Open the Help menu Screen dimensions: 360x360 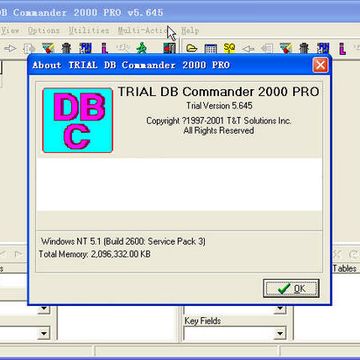(x=190, y=31)
